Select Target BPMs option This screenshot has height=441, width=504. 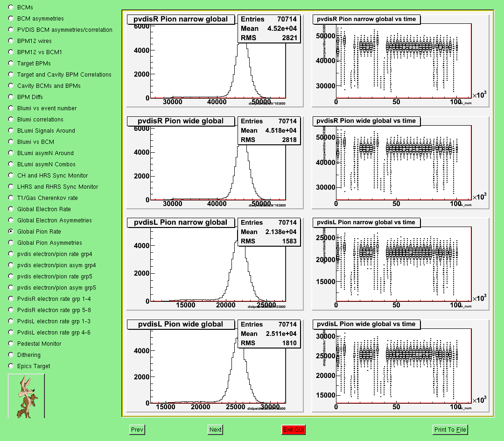pyautogui.click(x=11, y=64)
